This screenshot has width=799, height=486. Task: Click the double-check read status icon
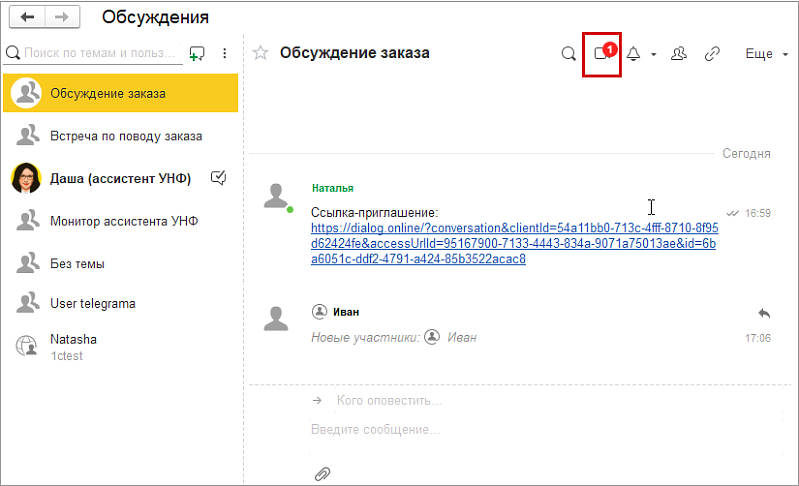click(x=732, y=213)
